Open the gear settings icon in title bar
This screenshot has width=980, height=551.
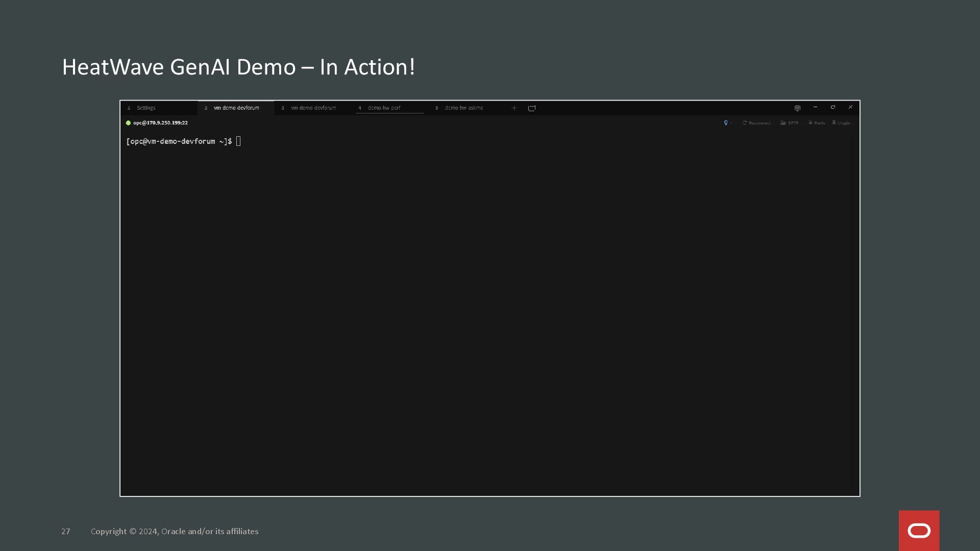tap(797, 108)
